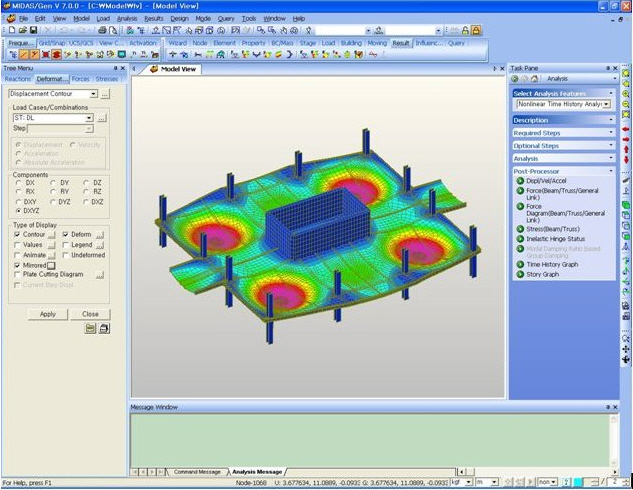The height and width of the screenshot is (490, 633).
Task: Click the solid green cube view icon
Action: (x=626, y=204)
